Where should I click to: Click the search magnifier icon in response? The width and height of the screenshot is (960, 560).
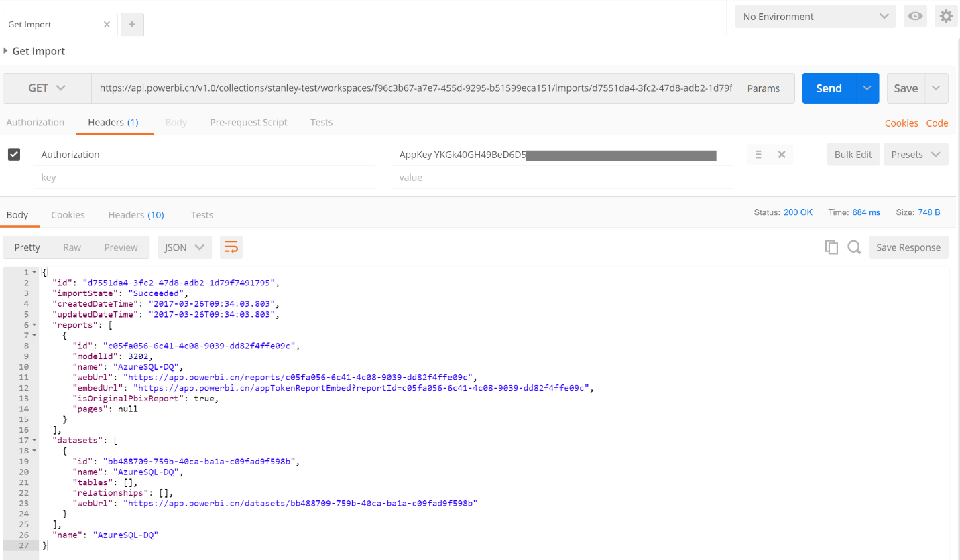854,247
